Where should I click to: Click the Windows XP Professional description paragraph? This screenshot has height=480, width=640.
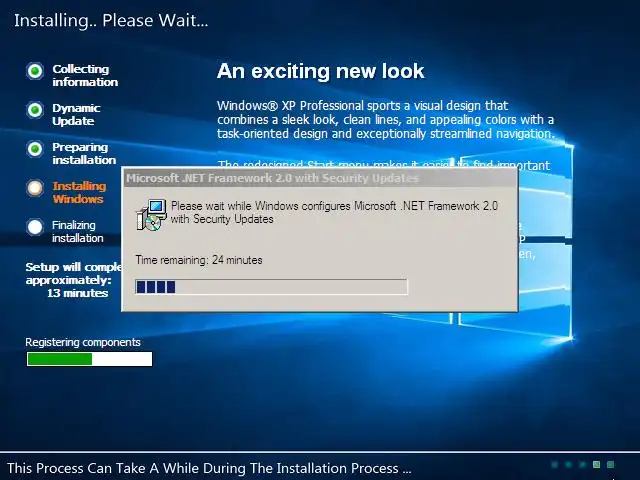click(386, 120)
